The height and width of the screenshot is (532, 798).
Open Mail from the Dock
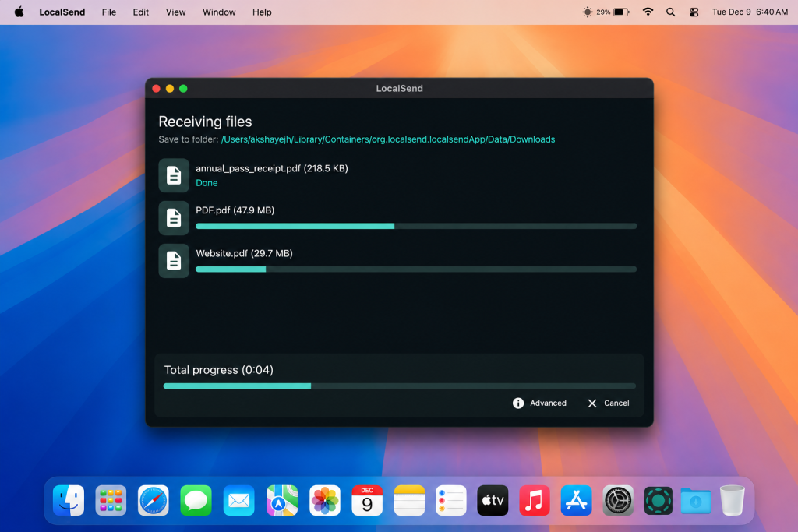[238, 501]
